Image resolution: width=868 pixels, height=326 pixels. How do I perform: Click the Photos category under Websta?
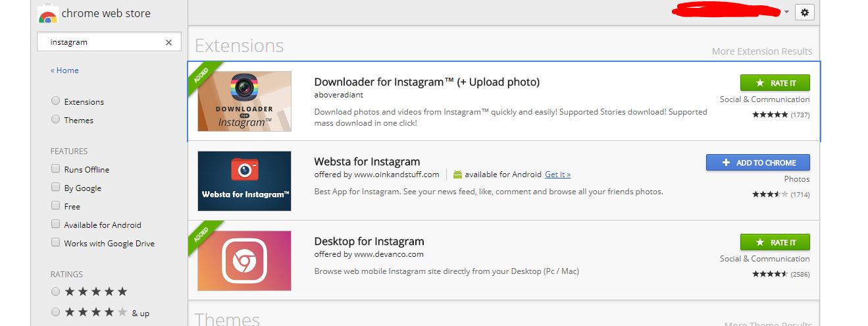[x=797, y=179]
